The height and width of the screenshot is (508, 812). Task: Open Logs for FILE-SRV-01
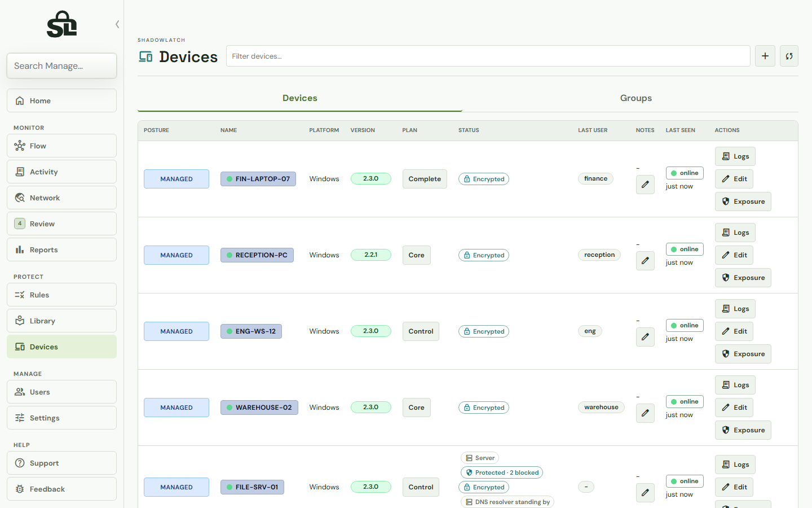click(x=735, y=465)
